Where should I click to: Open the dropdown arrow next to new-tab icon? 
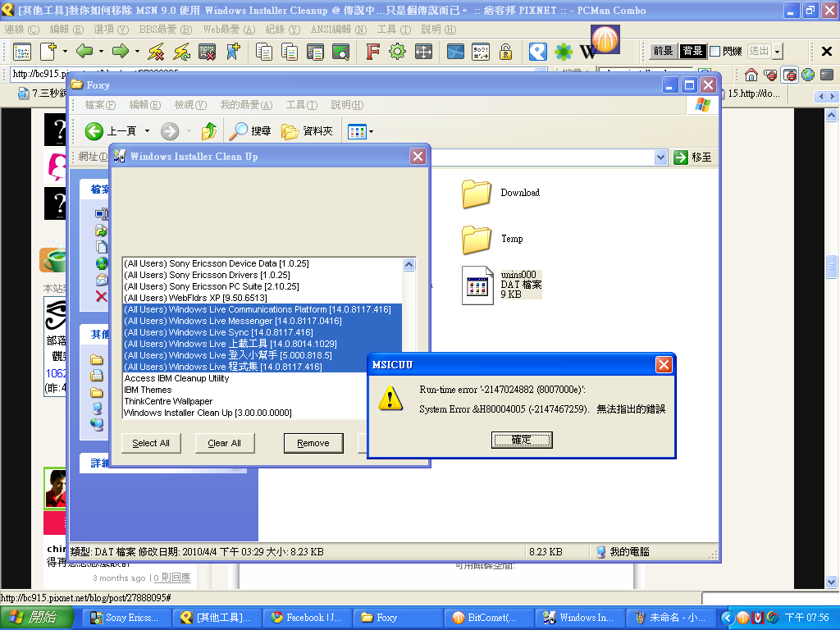(65, 52)
